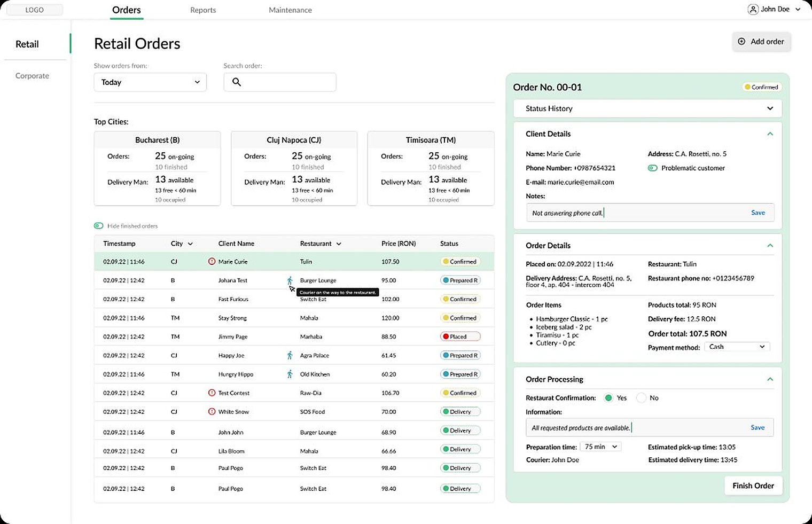The height and width of the screenshot is (524, 812).
Task: Select Corporate in the sidebar
Action: click(x=32, y=76)
